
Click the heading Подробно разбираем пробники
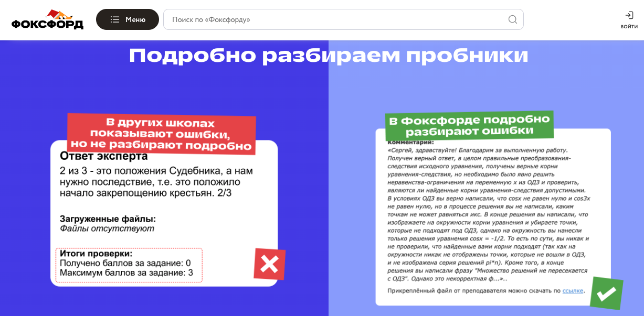pyautogui.click(x=329, y=55)
